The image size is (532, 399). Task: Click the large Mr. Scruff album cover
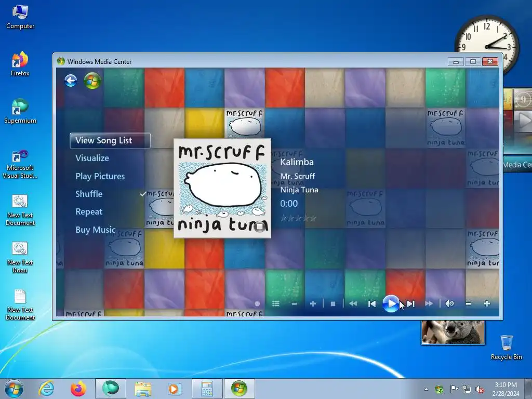[x=222, y=188]
